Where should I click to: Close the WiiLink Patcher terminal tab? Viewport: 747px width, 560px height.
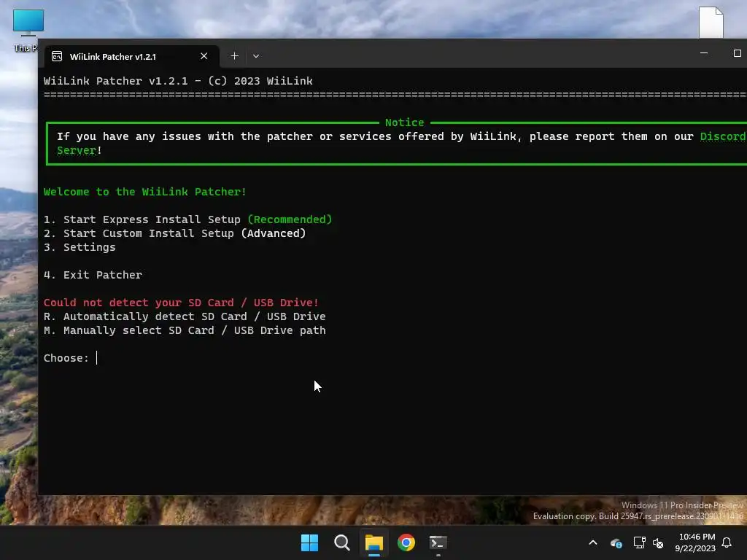(204, 56)
